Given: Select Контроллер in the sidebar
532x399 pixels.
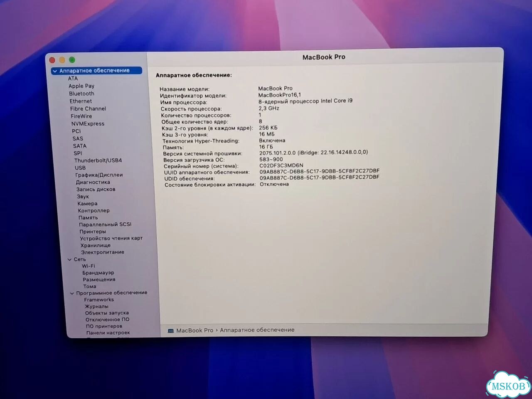Looking at the screenshot, I should pos(94,211).
